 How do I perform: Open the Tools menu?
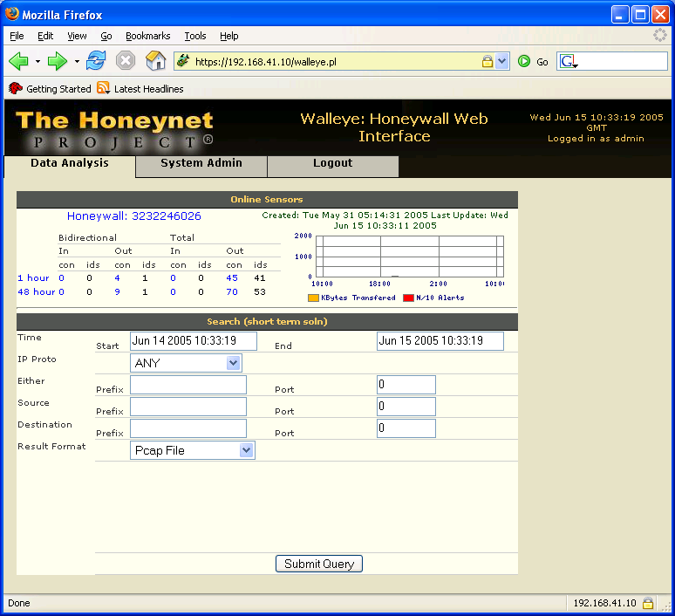click(195, 36)
